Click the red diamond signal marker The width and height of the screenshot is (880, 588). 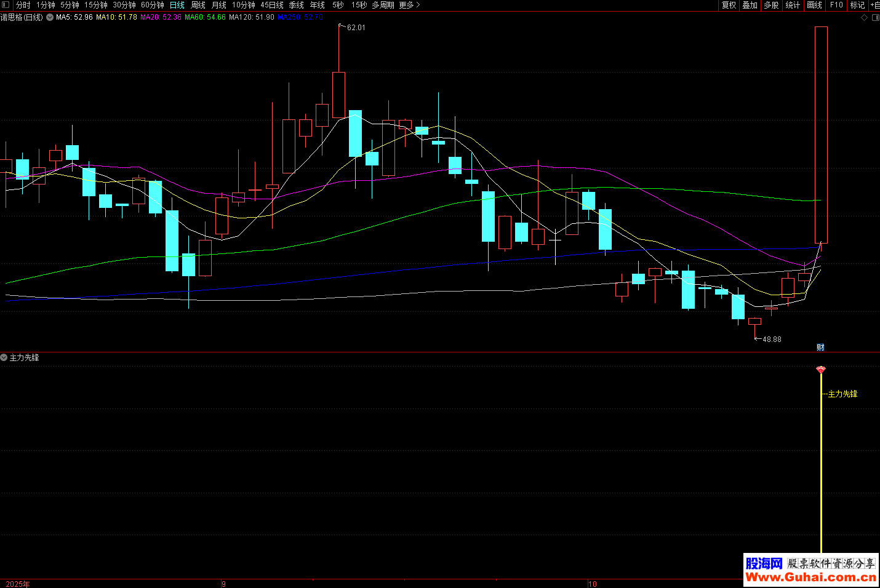(820, 370)
